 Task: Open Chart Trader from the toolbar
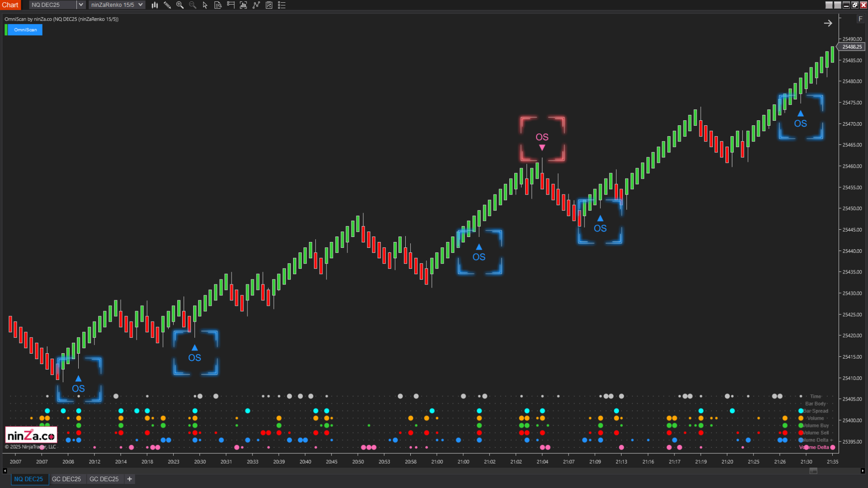click(230, 5)
